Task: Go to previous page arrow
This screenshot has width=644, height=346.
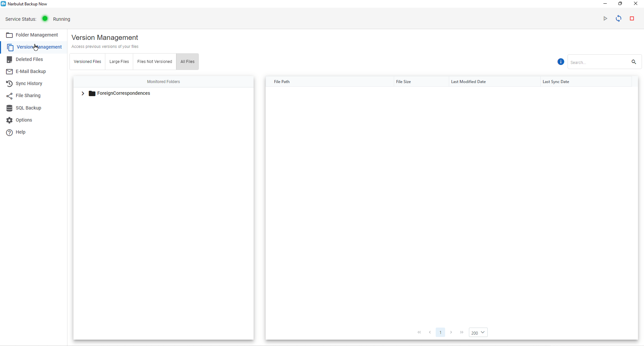Action: [x=430, y=332]
